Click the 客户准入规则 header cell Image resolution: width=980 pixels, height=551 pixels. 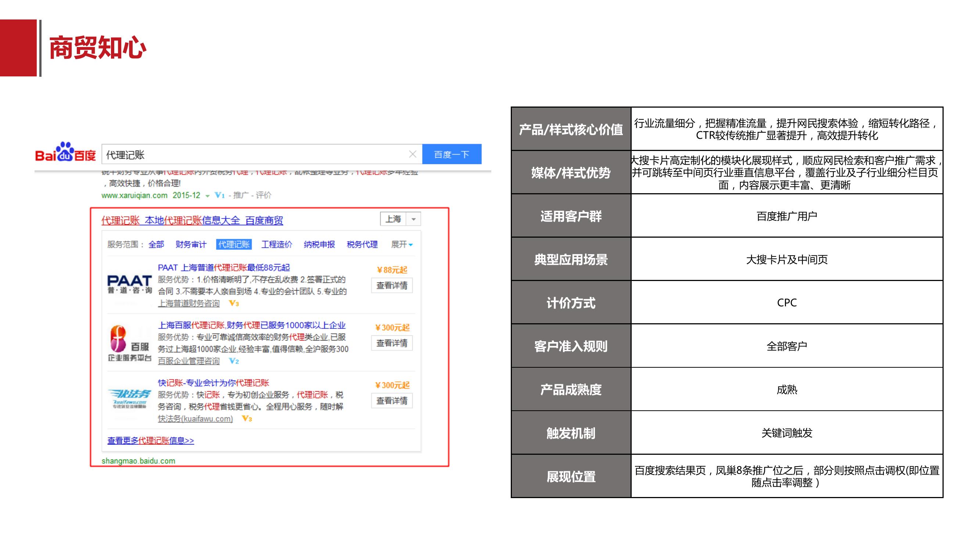[571, 346]
